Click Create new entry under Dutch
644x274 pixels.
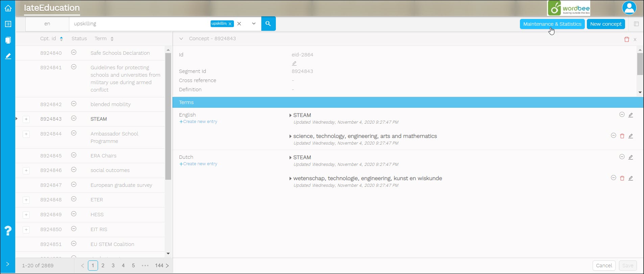(x=198, y=164)
